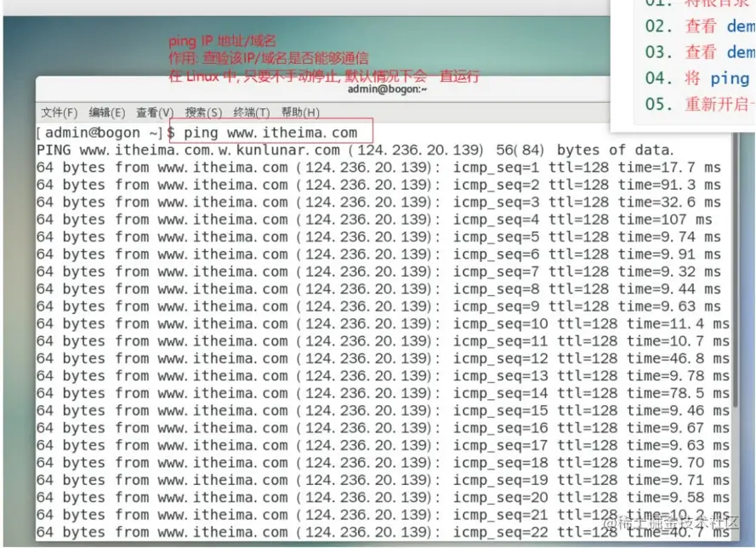Viewport: 756px width, 548px height.
Task: Select the icmp_seq=19 time=9.71 ms line
Action: [x=383, y=480]
